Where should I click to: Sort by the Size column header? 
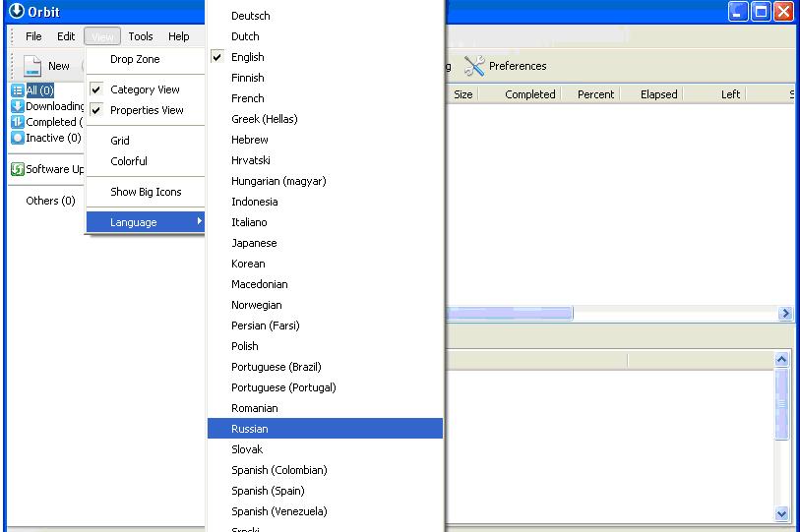point(462,94)
